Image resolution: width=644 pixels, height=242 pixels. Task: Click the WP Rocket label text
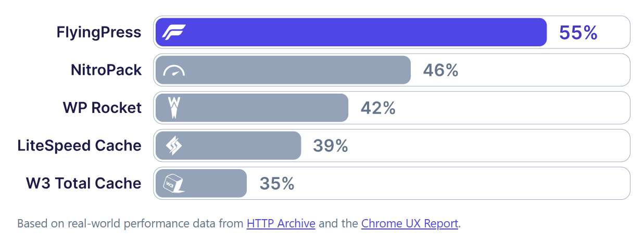(102, 108)
